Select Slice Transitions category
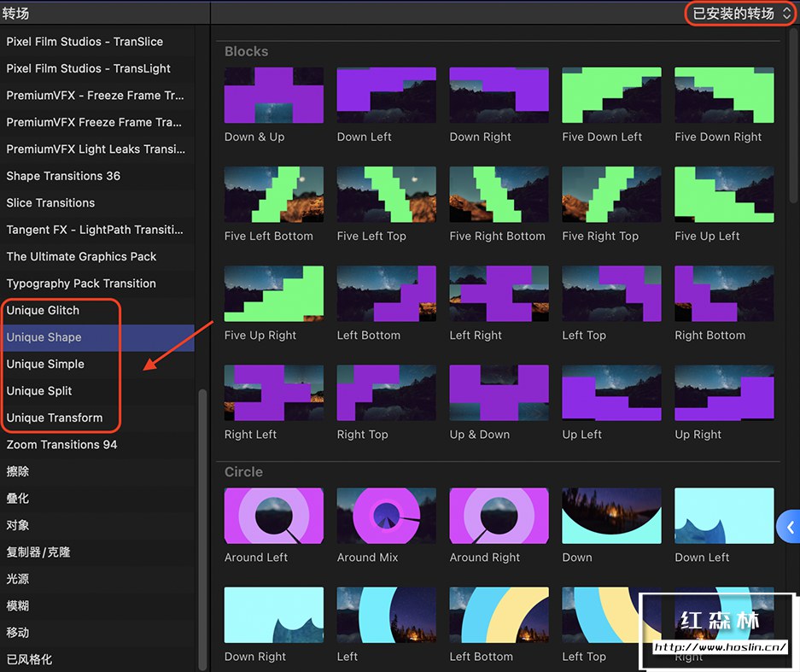Image resolution: width=800 pixels, height=672 pixels. click(x=97, y=203)
